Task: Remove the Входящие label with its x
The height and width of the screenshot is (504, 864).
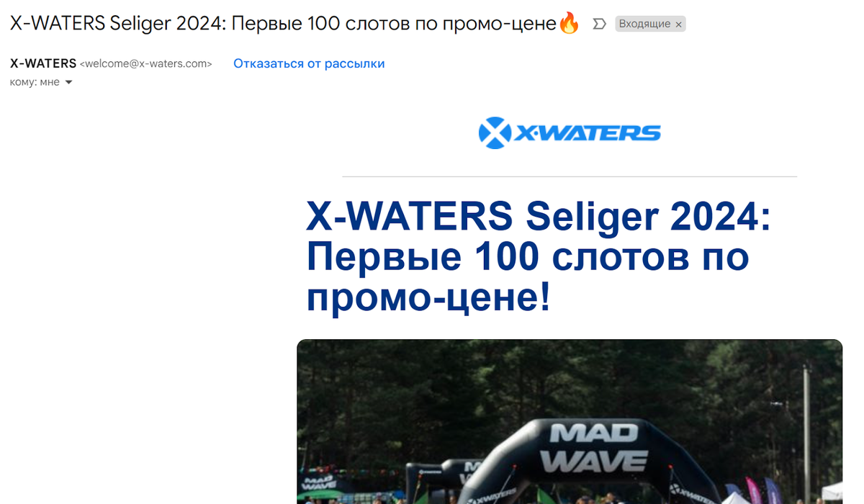Action: click(678, 24)
